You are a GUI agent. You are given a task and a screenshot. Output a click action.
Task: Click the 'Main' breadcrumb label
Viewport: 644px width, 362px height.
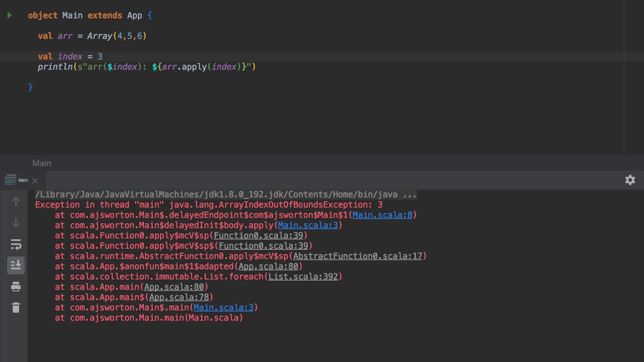pyautogui.click(x=42, y=163)
